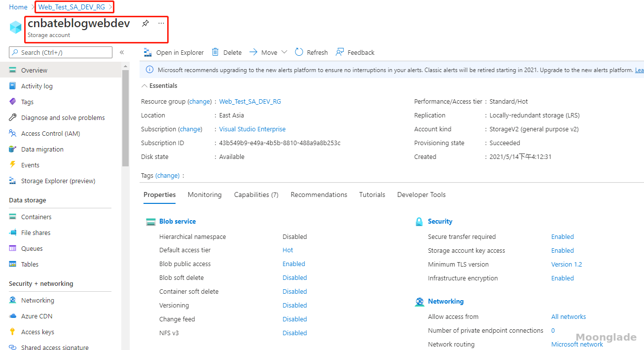644x350 pixels.
Task: Open the more options ellipsis menu
Action: point(161,23)
